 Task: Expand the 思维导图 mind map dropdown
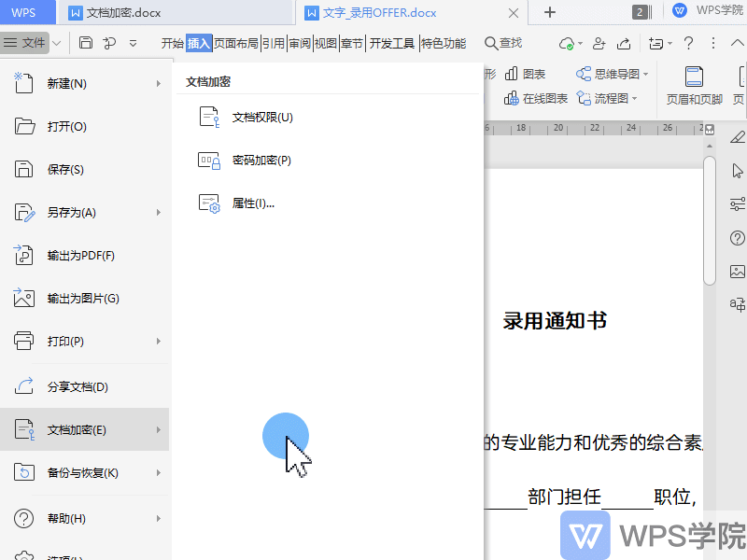(x=645, y=74)
